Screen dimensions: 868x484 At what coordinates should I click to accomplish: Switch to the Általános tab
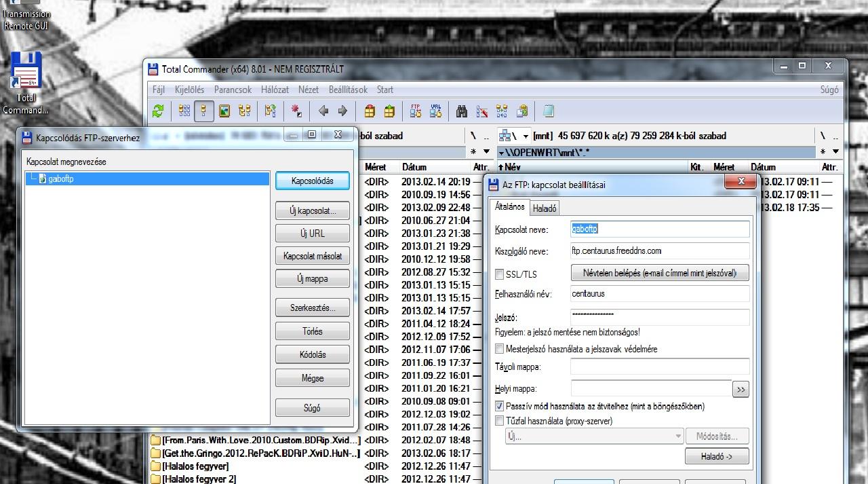click(509, 206)
